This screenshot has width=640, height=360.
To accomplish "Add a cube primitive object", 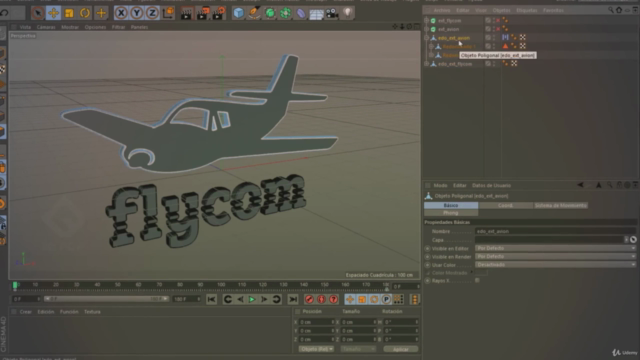I will (x=238, y=13).
